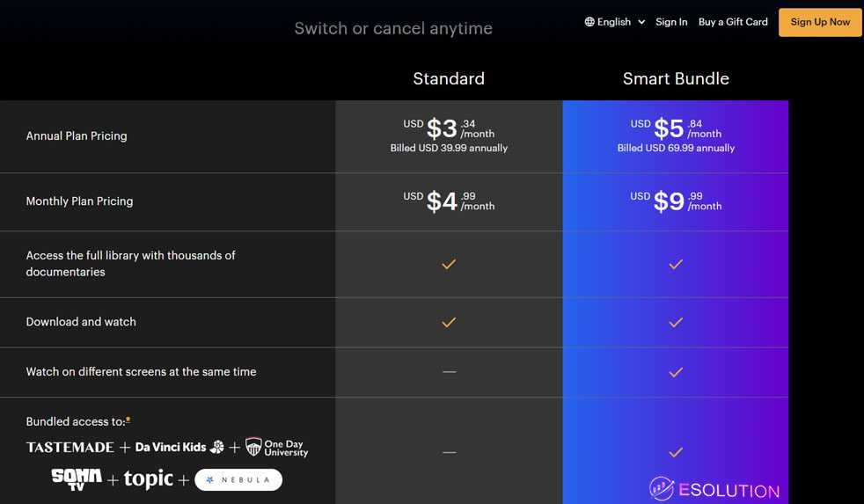Click Standard's full library checkmark
864x504 pixels.
tap(449, 264)
